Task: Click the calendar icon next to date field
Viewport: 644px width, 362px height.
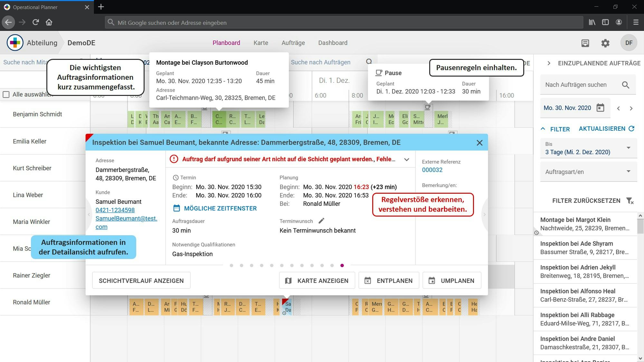Action: (600, 108)
